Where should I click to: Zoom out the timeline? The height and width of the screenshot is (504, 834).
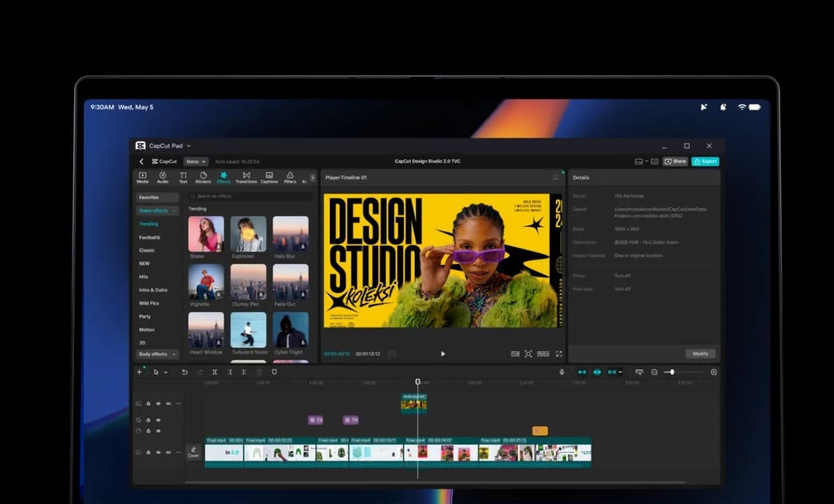(654, 372)
